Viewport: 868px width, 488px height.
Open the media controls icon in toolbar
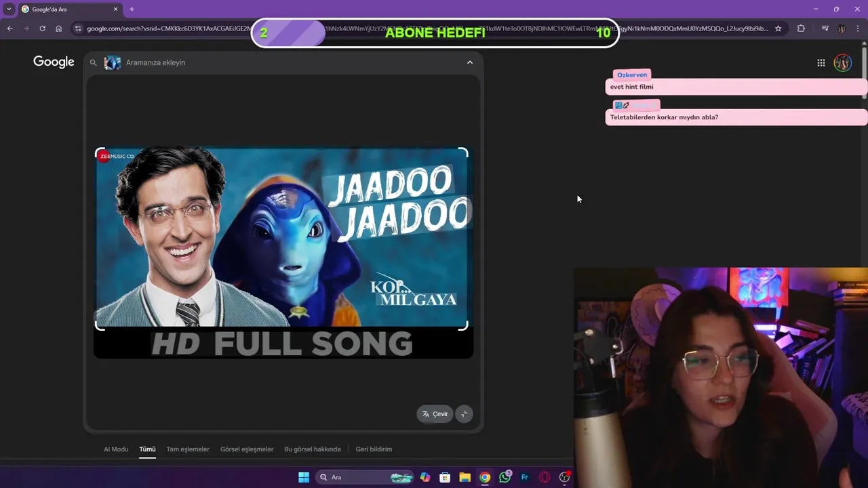825,28
